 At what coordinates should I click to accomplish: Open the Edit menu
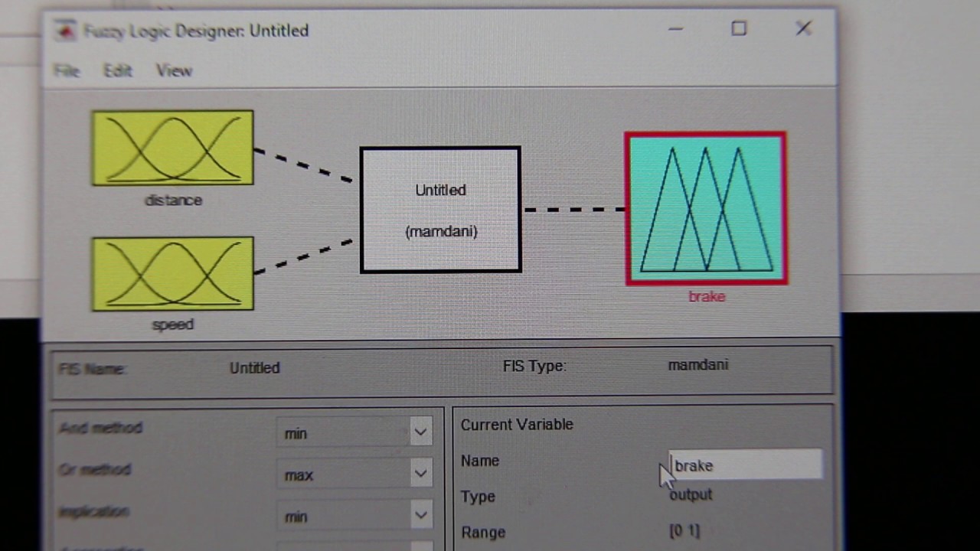[x=118, y=70]
